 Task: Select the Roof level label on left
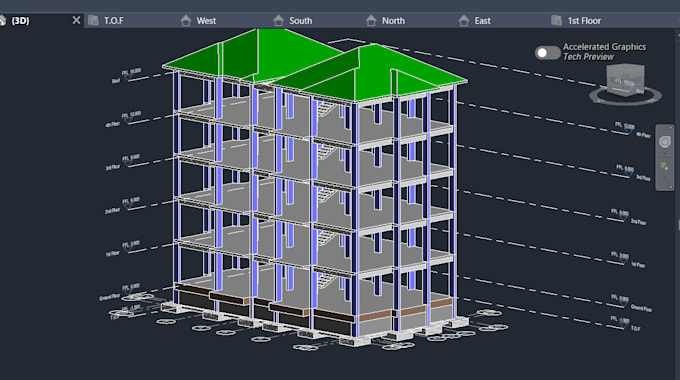[x=115, y=81]
